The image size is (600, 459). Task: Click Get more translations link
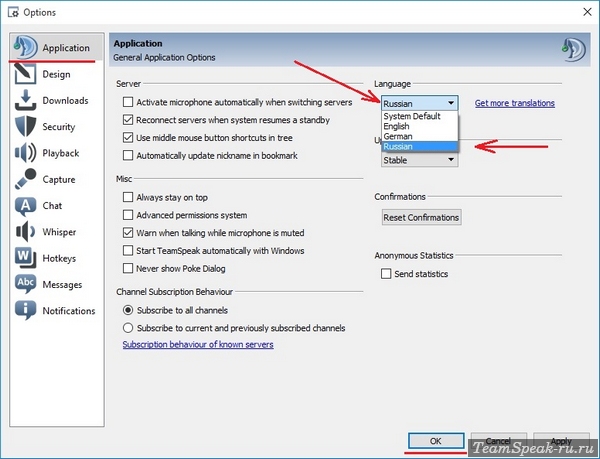[515, 103]
